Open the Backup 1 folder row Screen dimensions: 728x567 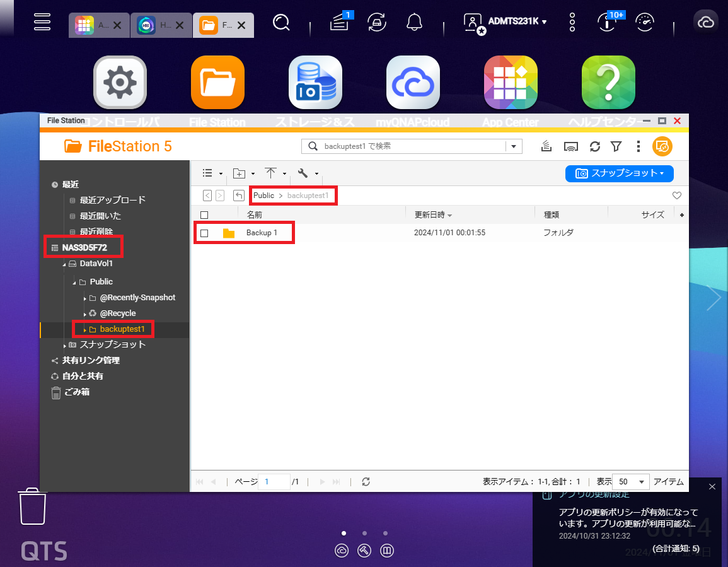coord(440,233)
